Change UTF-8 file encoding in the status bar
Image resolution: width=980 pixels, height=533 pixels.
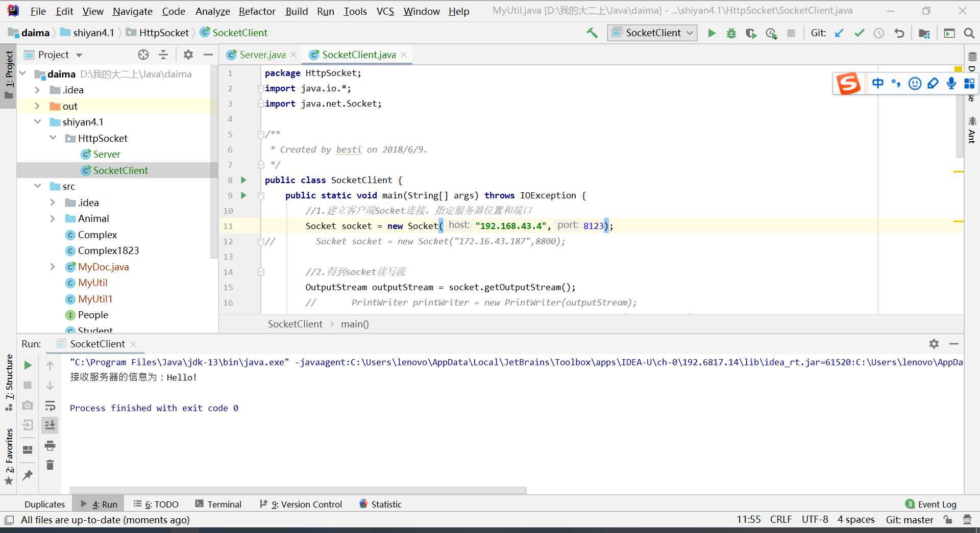(x=815, y=519)
